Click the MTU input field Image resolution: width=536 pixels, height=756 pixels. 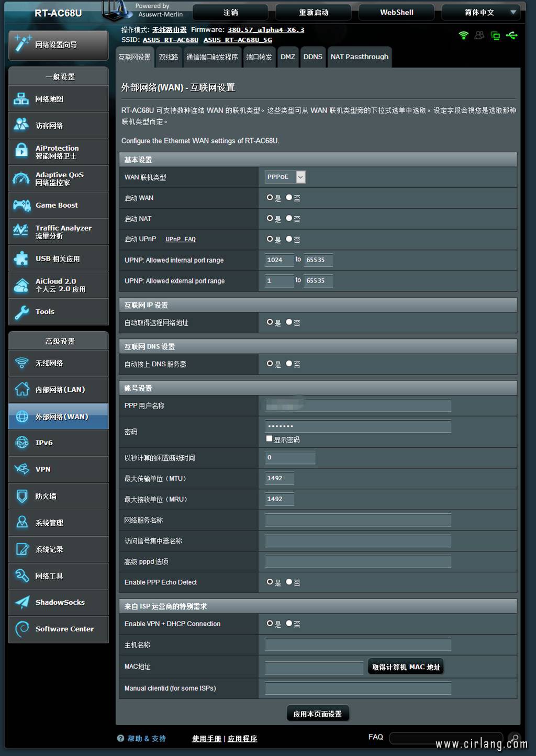point(279,478)
